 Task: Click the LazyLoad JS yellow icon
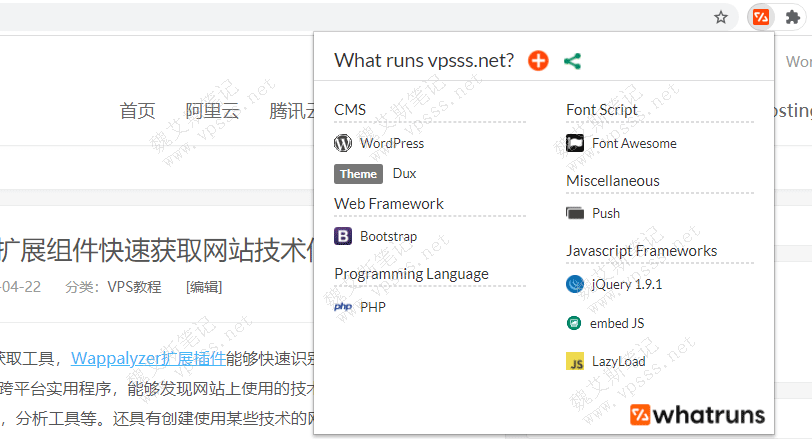(x=575, y=361)
